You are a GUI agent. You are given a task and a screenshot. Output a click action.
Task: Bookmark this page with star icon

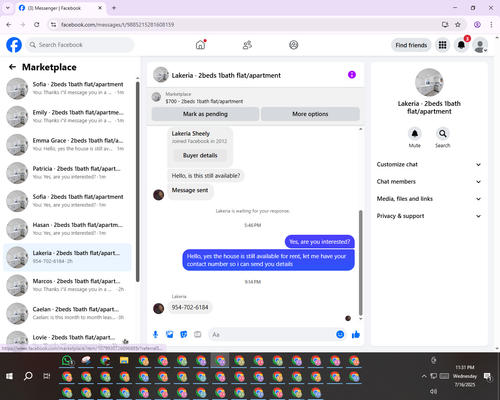pos(458,25)
